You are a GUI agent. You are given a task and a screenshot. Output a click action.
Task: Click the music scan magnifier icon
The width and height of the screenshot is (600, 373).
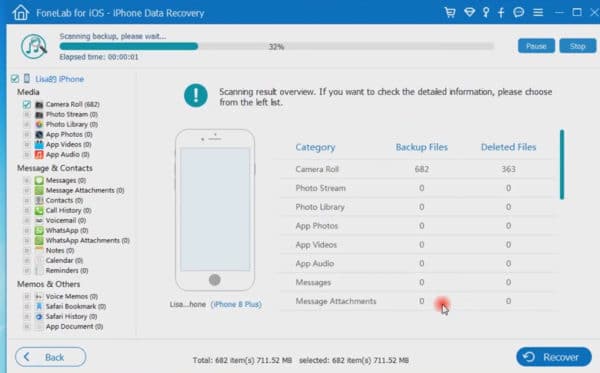(34, 46)
